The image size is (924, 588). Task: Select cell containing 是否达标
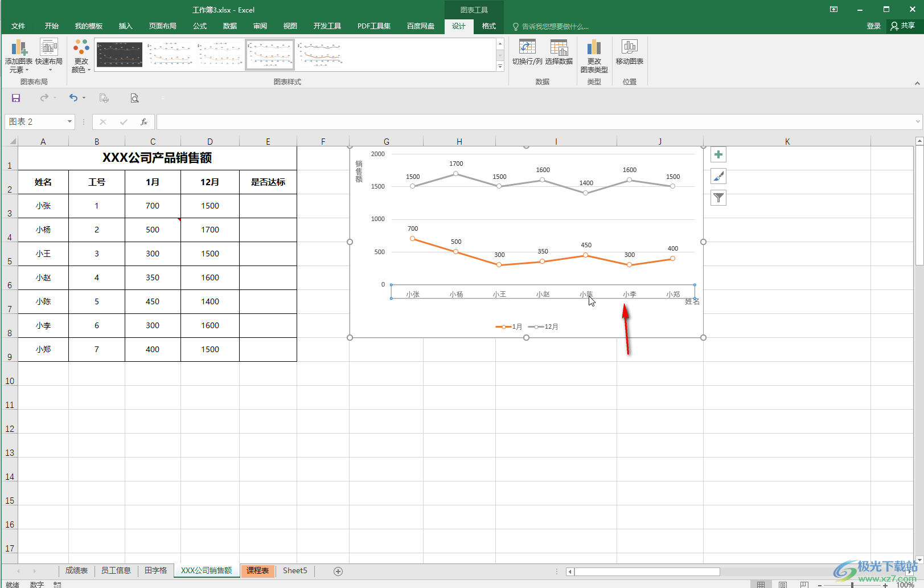[x=268, y=182]
